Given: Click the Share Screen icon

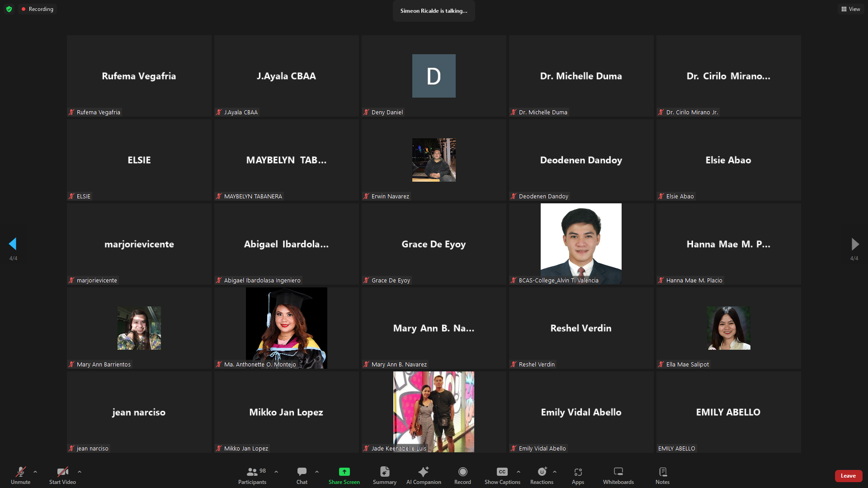Looking at the screenshot, I should click(344, 472).
